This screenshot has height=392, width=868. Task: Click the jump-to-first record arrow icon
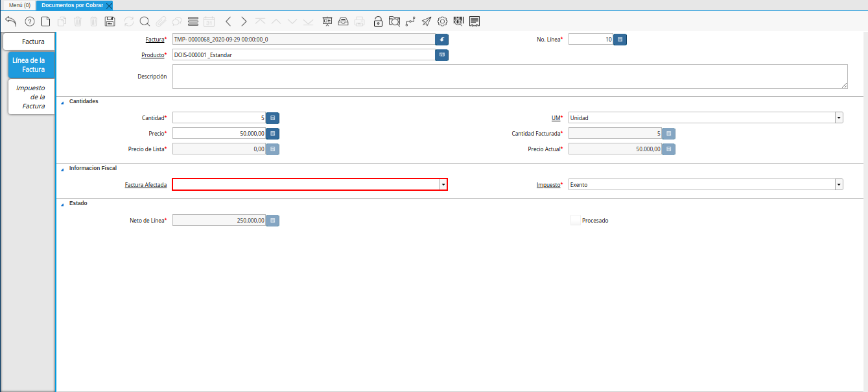[x=260, y=21]
